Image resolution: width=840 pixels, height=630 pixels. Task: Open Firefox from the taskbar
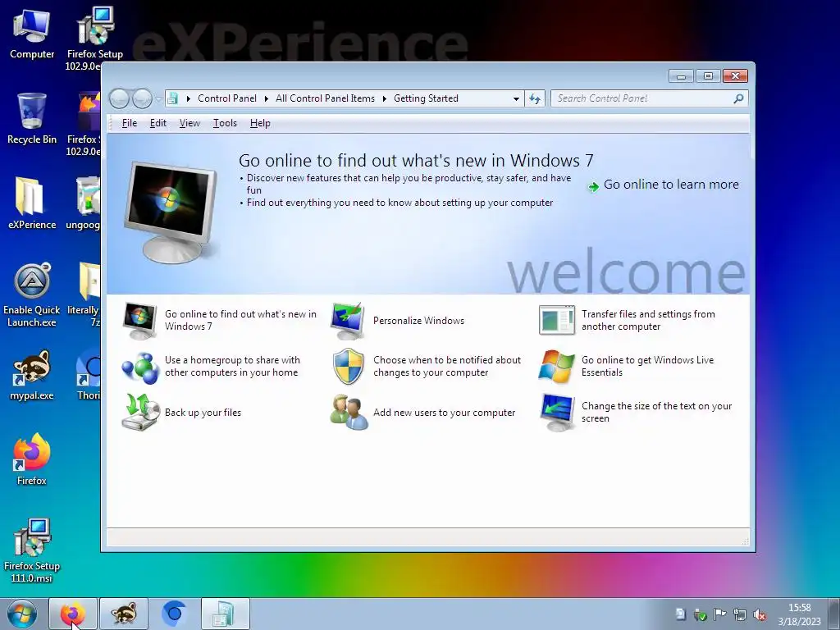pos(73,614)
